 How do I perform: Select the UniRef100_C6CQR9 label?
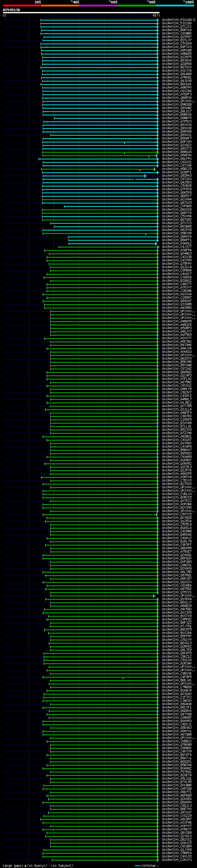177,846
